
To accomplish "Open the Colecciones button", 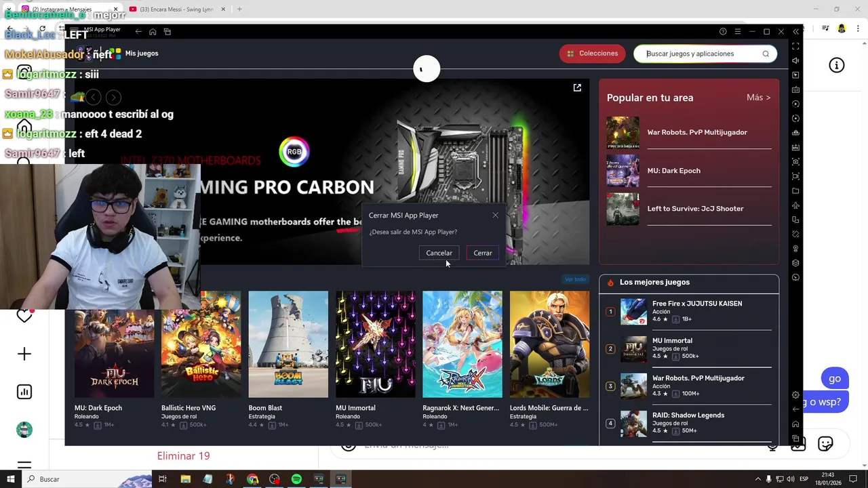I will [x=593, y=54].
